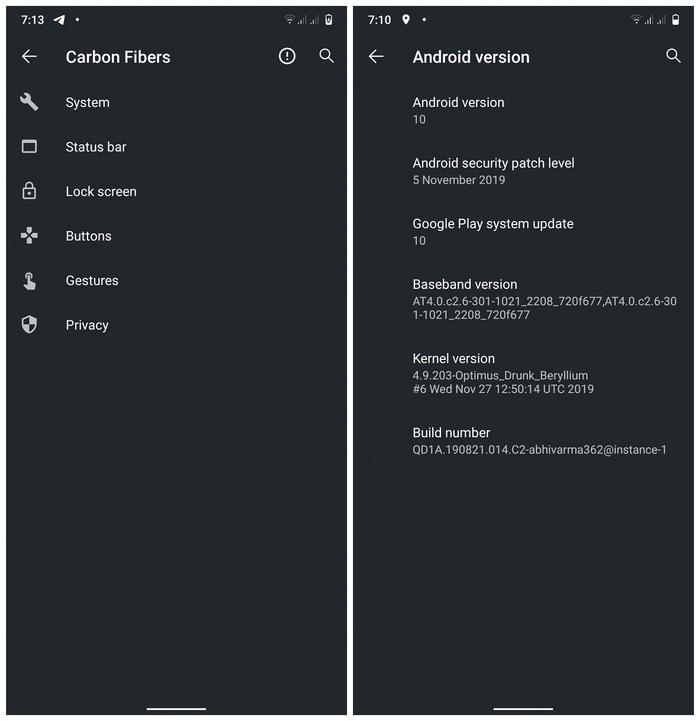
Task: Tap the Kernel version entry
Action: (x=523, y=373)
